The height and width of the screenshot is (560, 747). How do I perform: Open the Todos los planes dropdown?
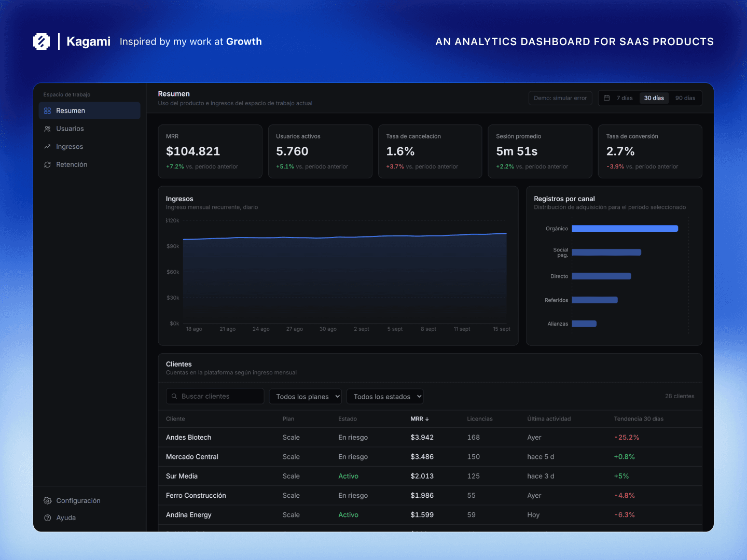tap(306, 397)
